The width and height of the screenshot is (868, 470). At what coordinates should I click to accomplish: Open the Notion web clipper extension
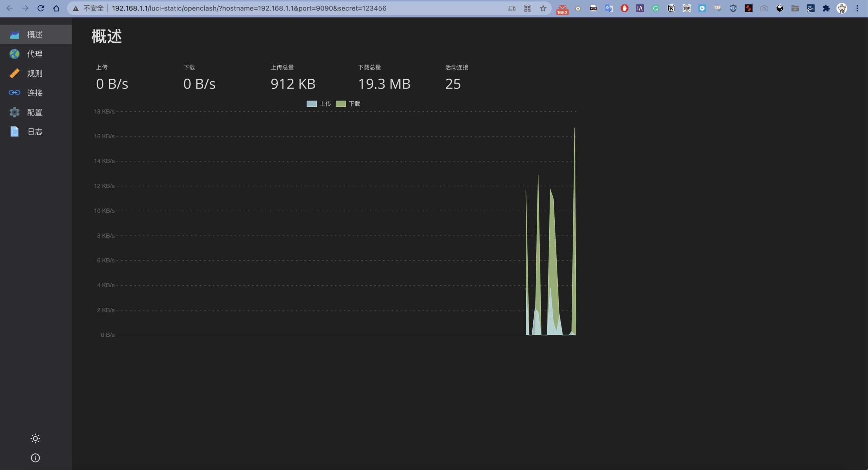pyautogui.click(x=671, y=8)
